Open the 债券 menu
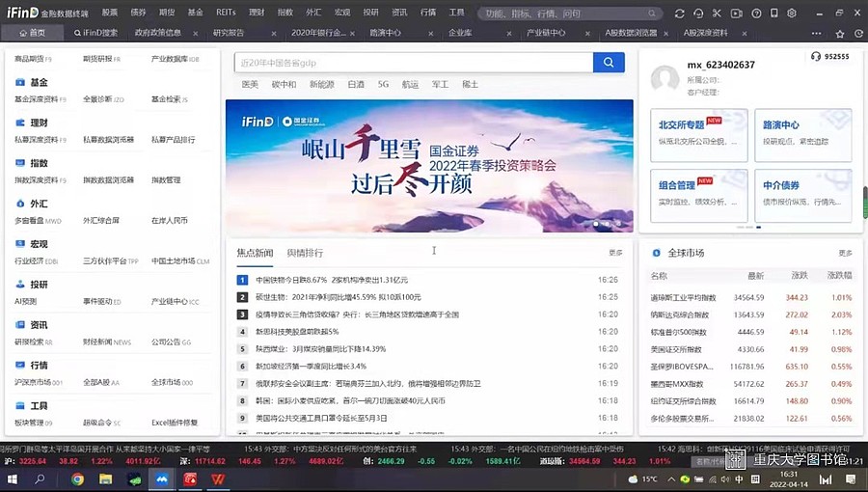 tap(138, 13)
